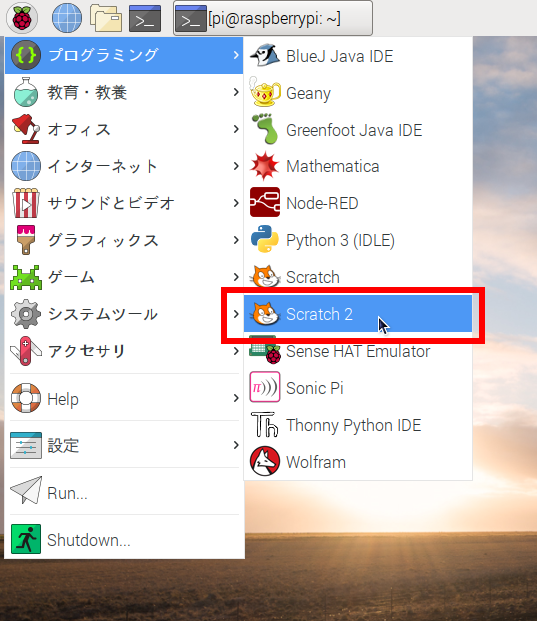The width and height of the screenshot is (537, 621).
Task: Open the web browser globe icon in the taskbar
Action: coord(67,18)
